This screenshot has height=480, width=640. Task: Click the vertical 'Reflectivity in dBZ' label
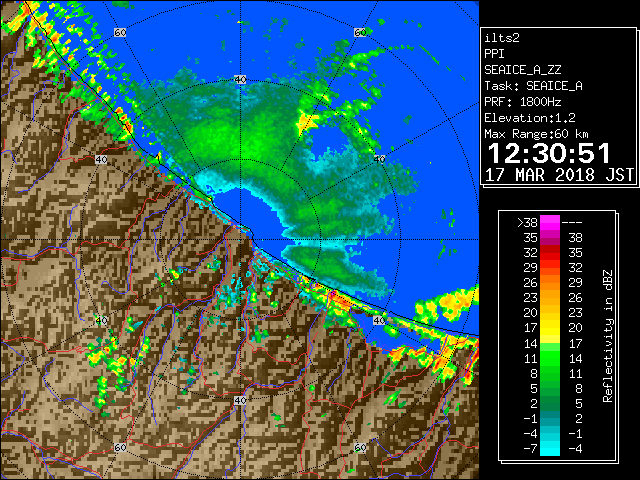(x=608, y=336)
